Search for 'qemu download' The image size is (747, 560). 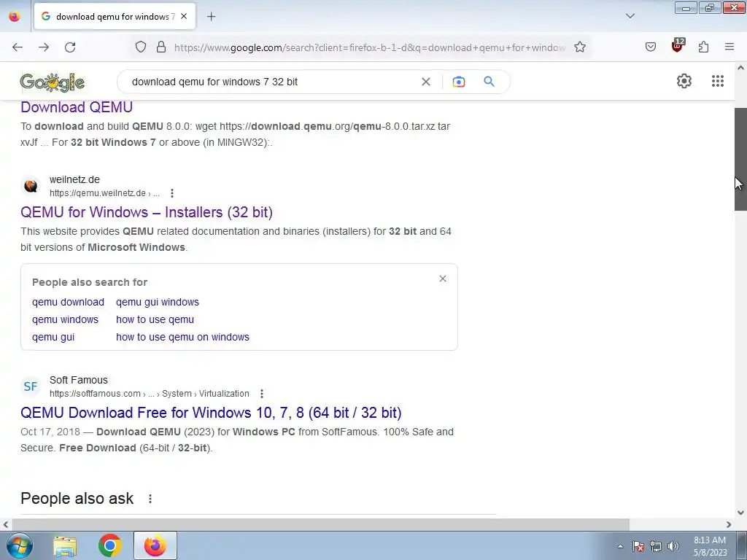68,302
